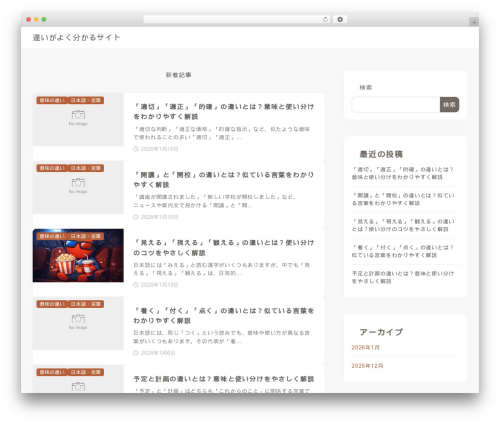
Task: Click 日本語・言葉 tag on 着く article
Action: (86, 304)
